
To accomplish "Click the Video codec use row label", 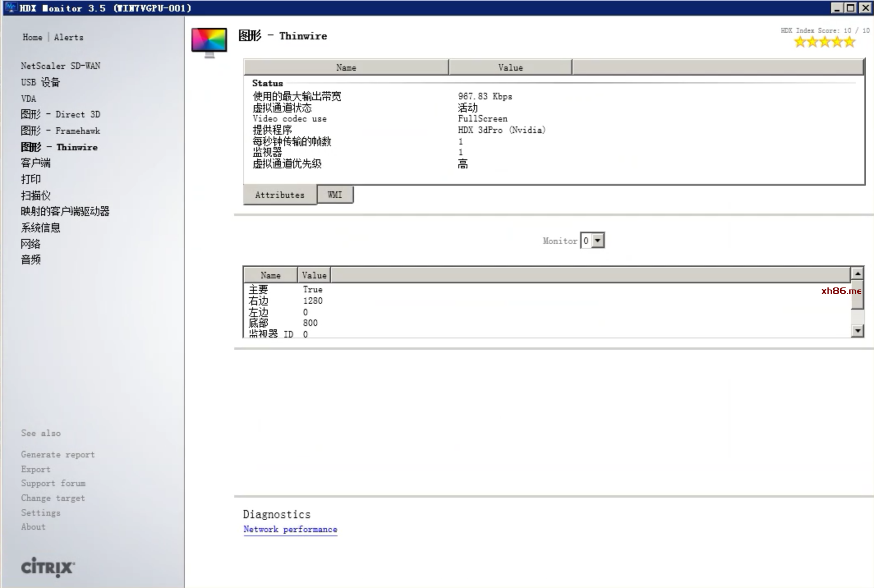I will (x=290, y=119).
